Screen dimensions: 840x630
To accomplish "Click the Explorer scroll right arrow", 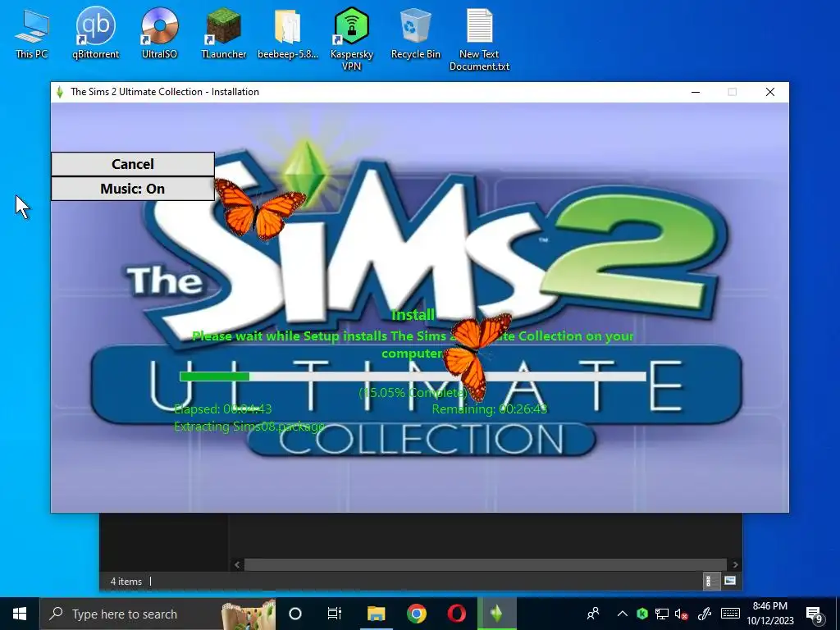I will (x=735, y=564).
